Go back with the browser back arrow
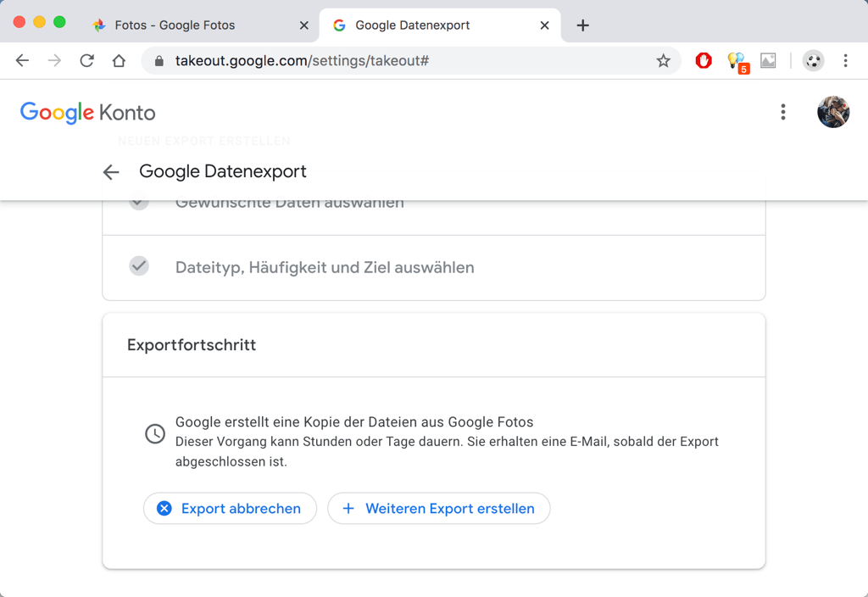Viewport: 868px width, 597px height. pos(22,60)
